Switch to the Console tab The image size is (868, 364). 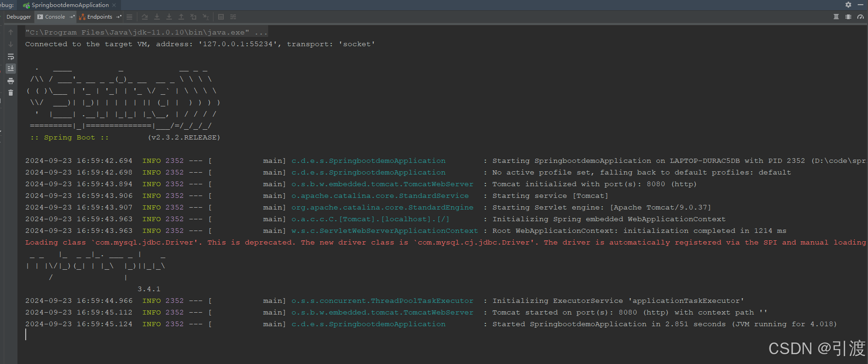coord(55,17)
